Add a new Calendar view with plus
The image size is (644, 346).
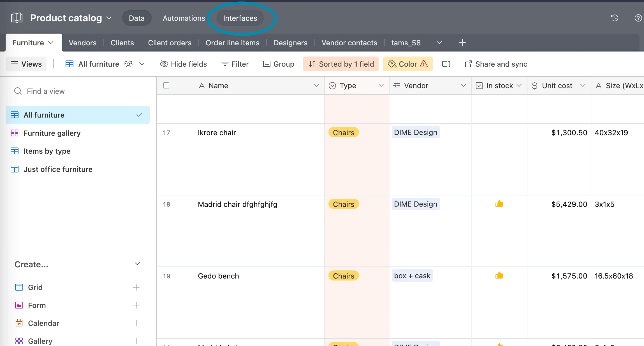click(136, 323)
